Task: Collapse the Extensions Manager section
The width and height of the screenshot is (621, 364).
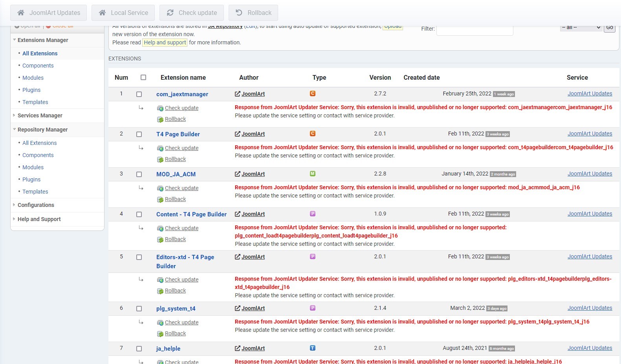Action: pos(15,40)
